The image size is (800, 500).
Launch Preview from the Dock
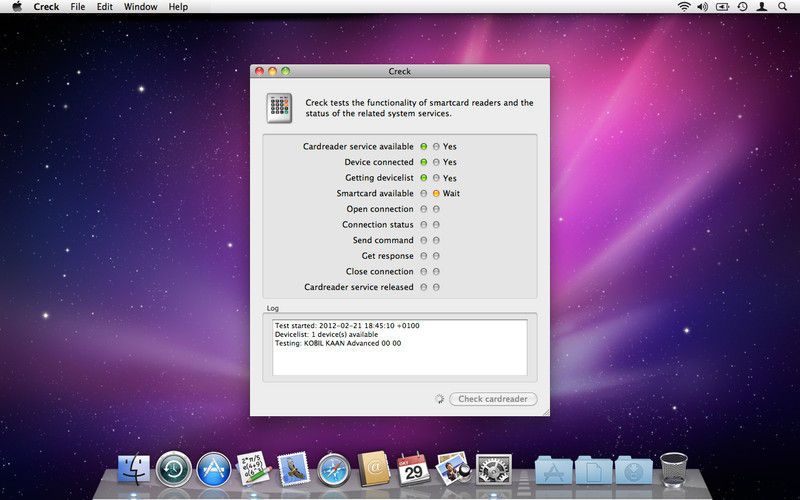[x=454, y=468]
